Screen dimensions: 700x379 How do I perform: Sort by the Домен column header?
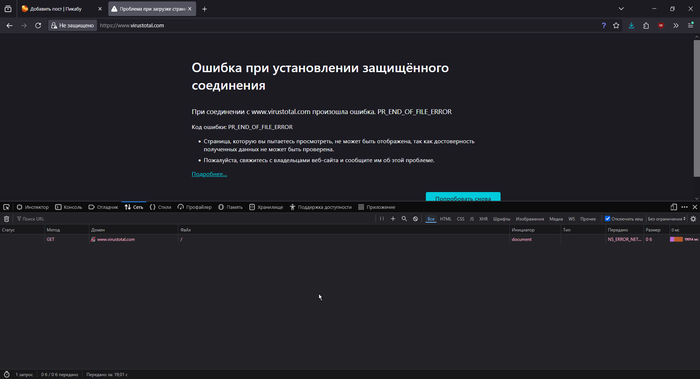click(x=133, y=230)
